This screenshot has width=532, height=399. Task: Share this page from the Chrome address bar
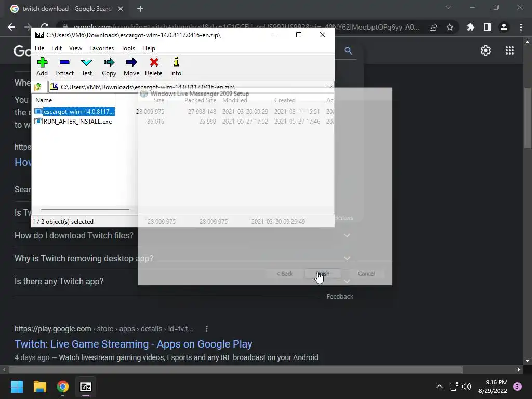coord(433,27)
